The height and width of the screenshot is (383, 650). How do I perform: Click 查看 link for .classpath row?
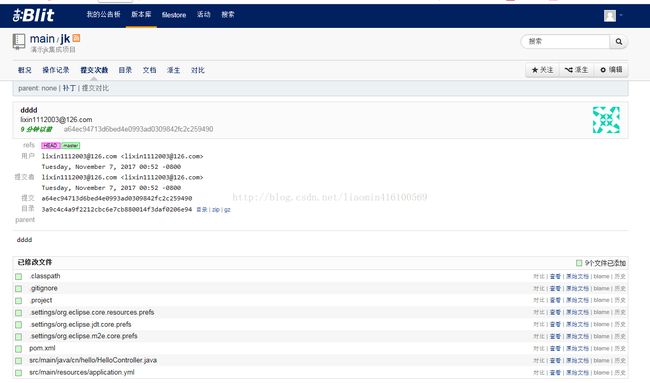pyautogui.click(x=555, y=276)
